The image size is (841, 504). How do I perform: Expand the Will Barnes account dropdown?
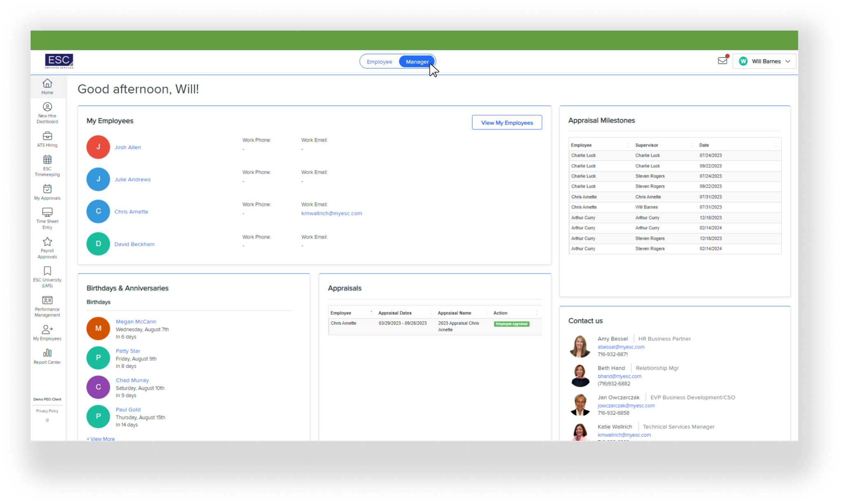click(764, 61)
